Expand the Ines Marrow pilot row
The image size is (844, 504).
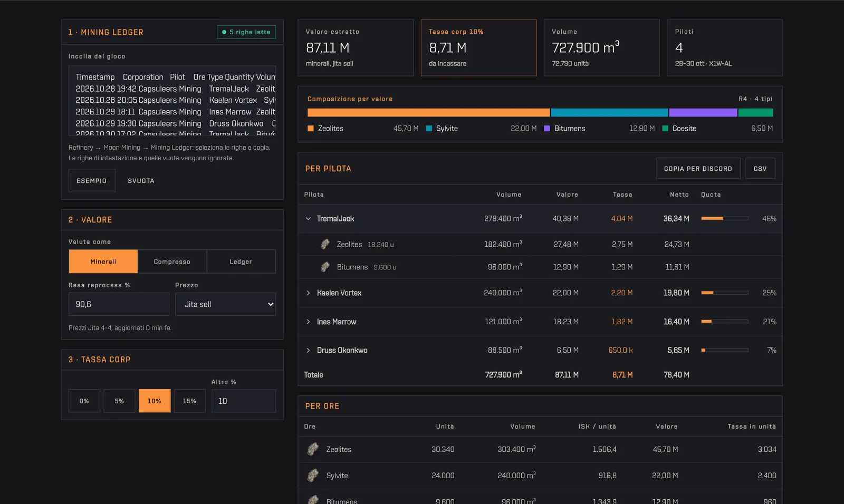coord(308,322)
